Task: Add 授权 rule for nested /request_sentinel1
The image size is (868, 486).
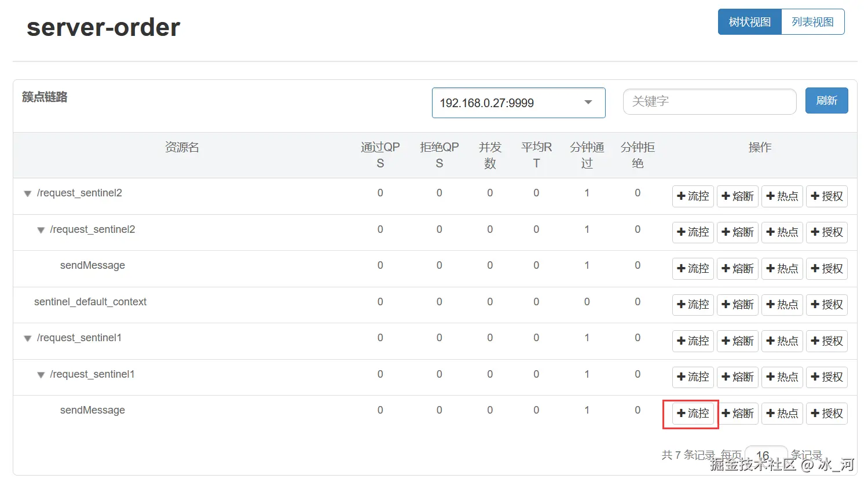Action: click(x=826, y=377)
